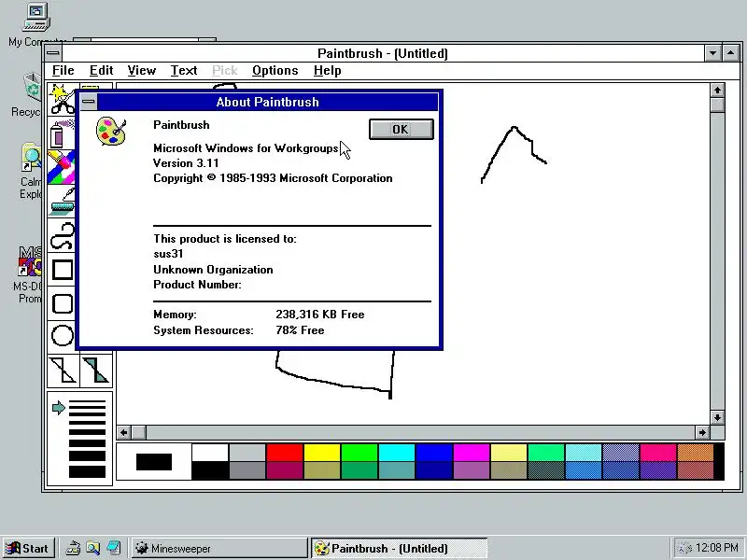Pick the orange dithered swatch at palette end
This screenshot has width=747, height=560.
695,453
